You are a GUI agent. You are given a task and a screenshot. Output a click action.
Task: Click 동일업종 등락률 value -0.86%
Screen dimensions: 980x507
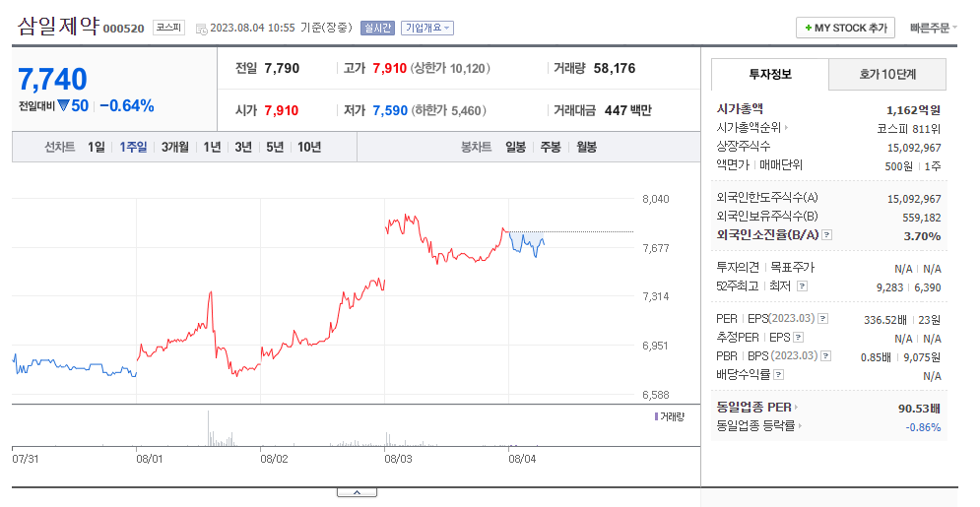pyautogui.click(x=923, y=427)
